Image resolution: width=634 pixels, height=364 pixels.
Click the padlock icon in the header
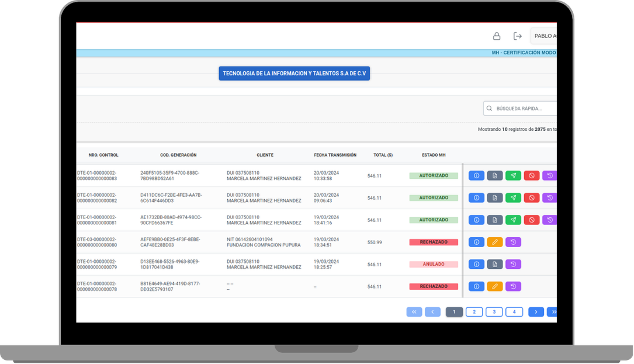click(497, 36)
